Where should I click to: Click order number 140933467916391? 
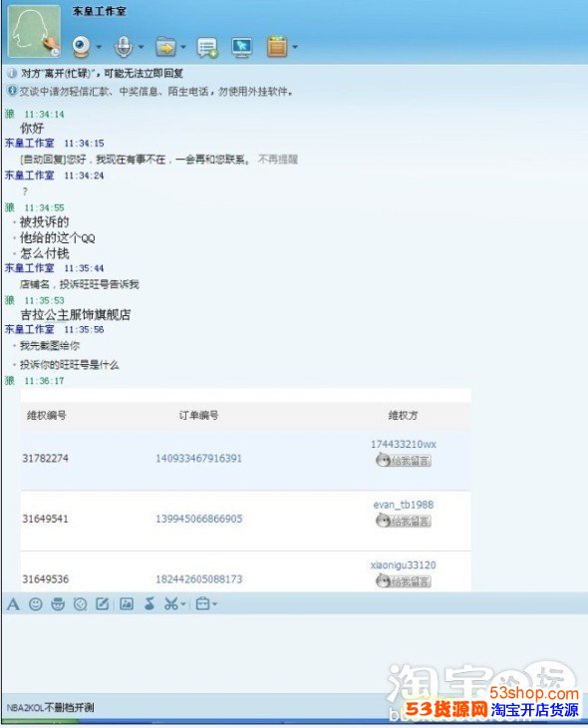coord(198,459)
